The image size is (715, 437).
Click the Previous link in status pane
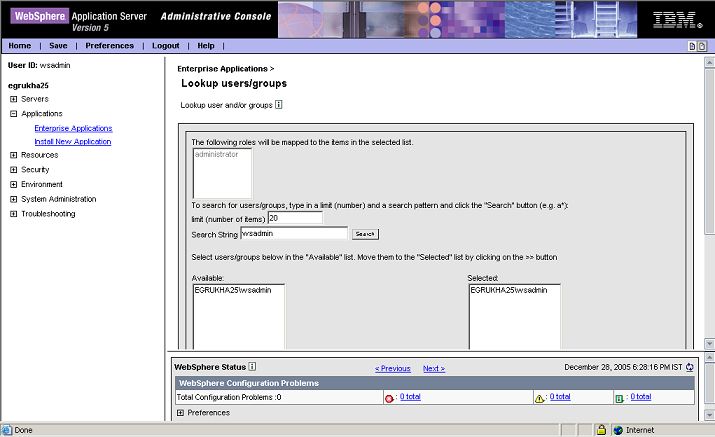point(393,369)
